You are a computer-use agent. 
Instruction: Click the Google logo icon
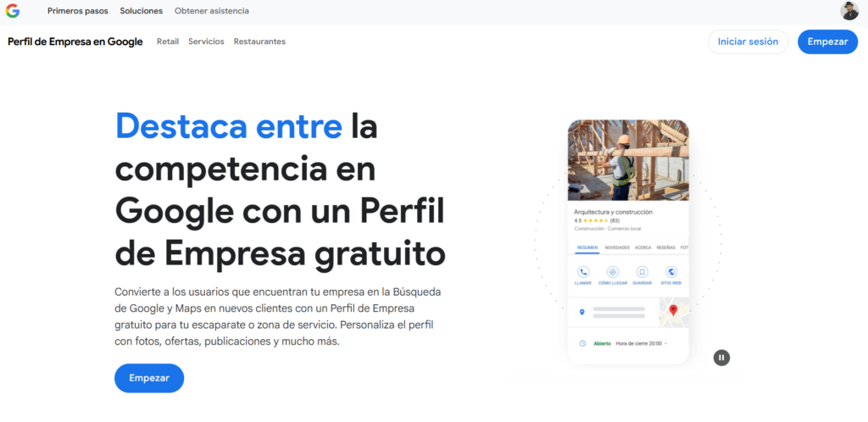coord(12,11)
